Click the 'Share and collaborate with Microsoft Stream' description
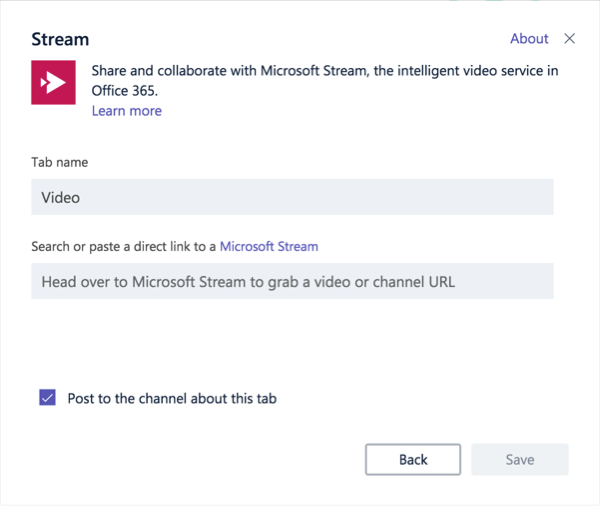 click(x=325, y=81)
